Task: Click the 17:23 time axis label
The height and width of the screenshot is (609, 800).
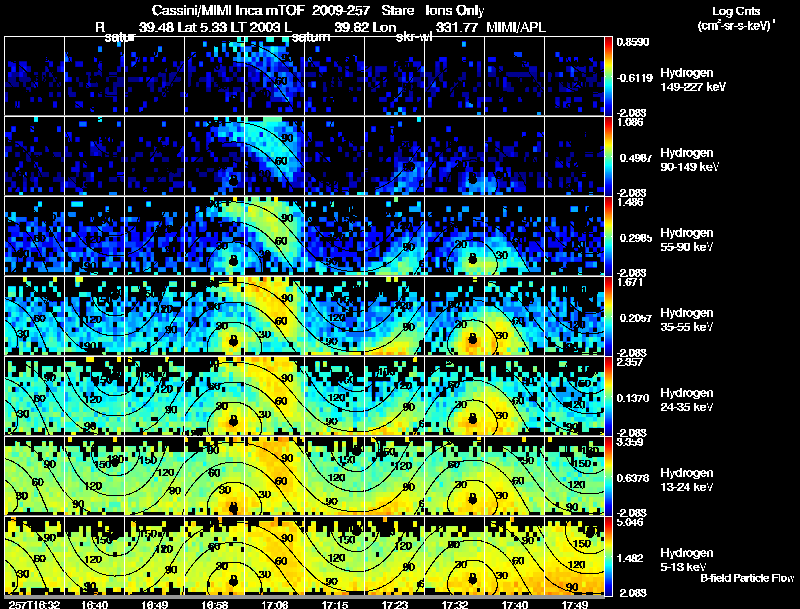Action: pos(395,604)
